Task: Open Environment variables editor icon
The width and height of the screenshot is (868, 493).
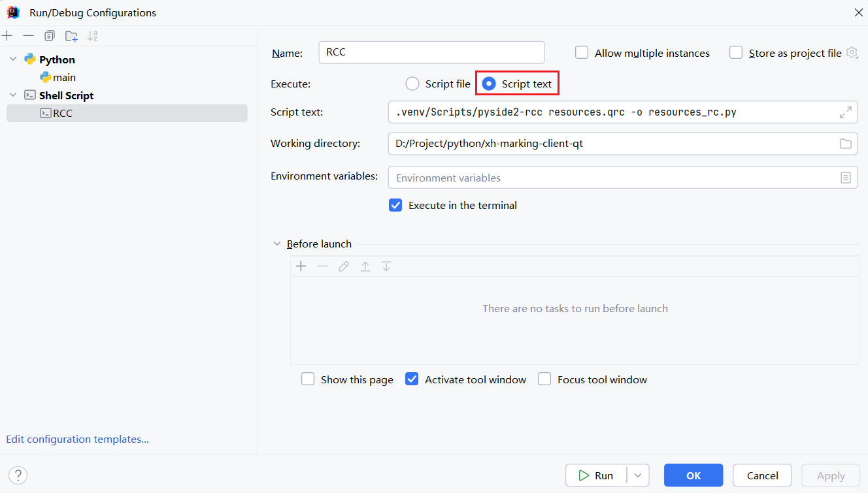Action: (845, 178)
